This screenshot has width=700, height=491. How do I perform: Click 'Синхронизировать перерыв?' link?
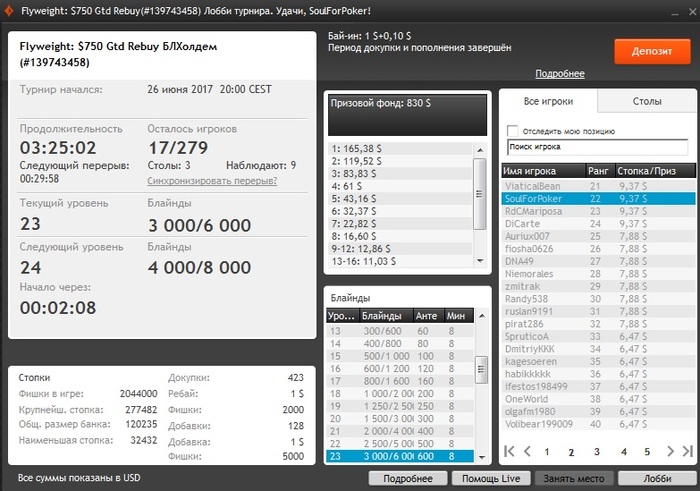[212, 181]
